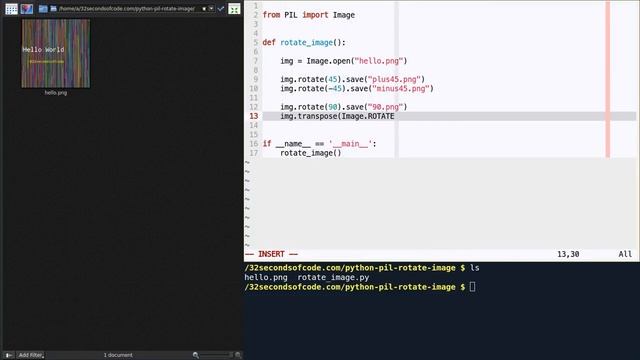Click the zoom in magnifier icon
Viewport: 640px width, 360px height.
coord(238,355)
